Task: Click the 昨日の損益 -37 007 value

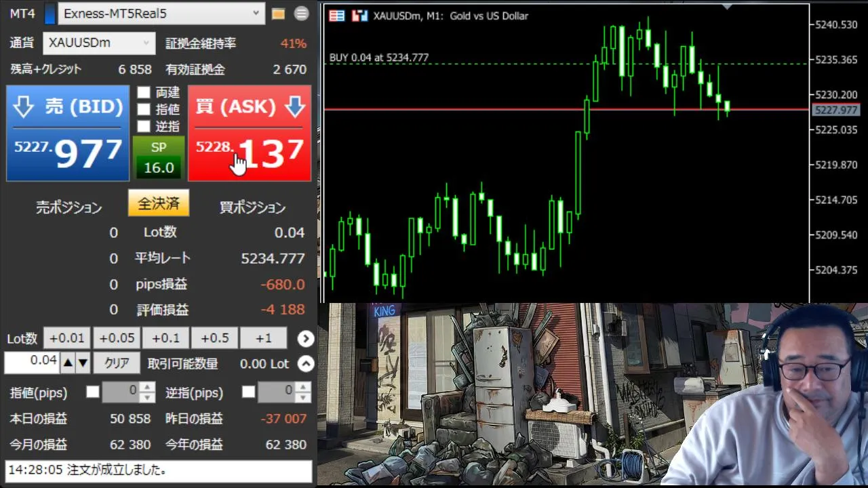Action: [x=283, y=419]
